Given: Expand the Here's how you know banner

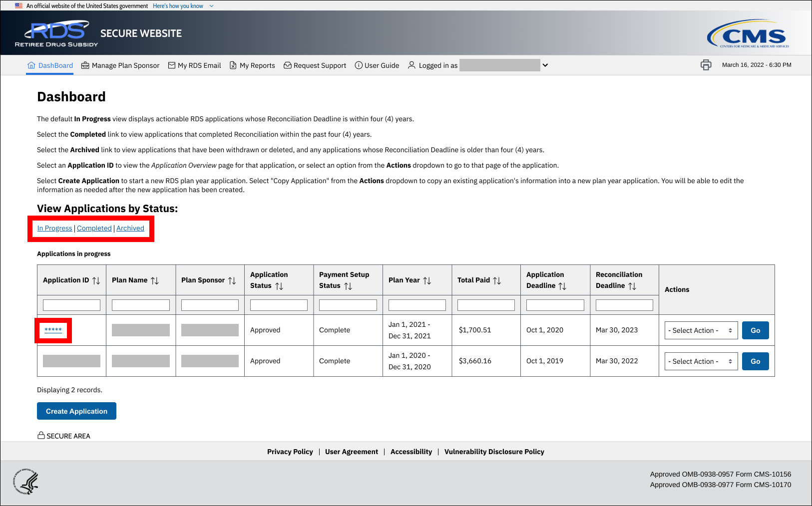Looking at the screenshot, I should (x=183, y=6).
